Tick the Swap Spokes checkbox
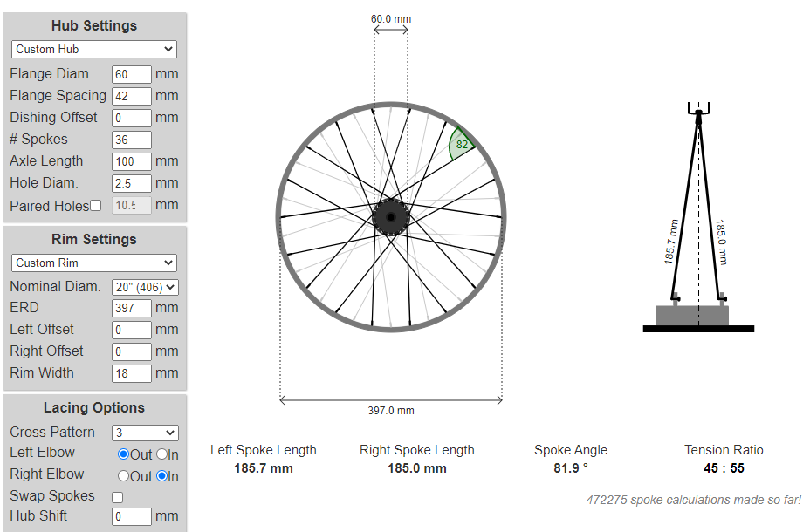 click(118, 497)
